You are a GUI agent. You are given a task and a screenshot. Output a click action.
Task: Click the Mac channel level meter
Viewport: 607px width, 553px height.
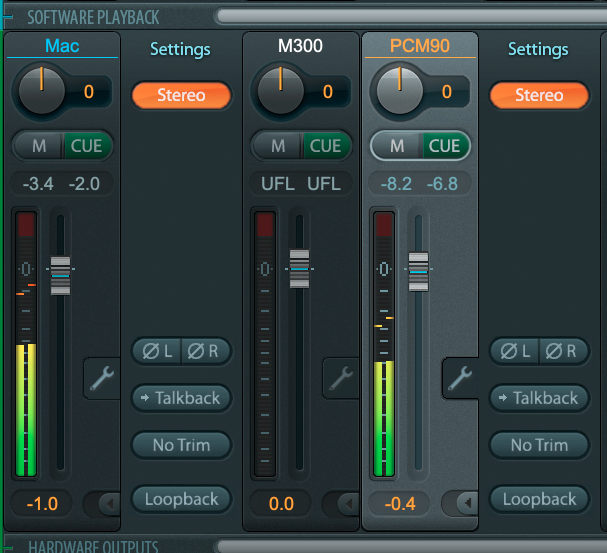click(x=26, y=344)
